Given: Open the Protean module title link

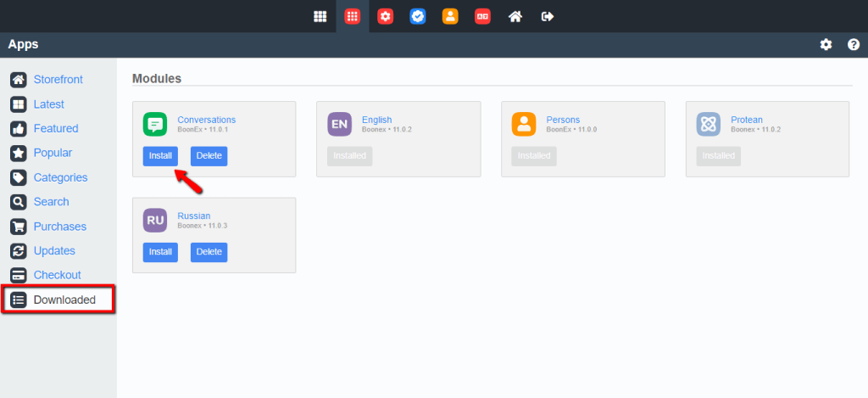Looking at the screenshot, I should (x=723, y=120).
